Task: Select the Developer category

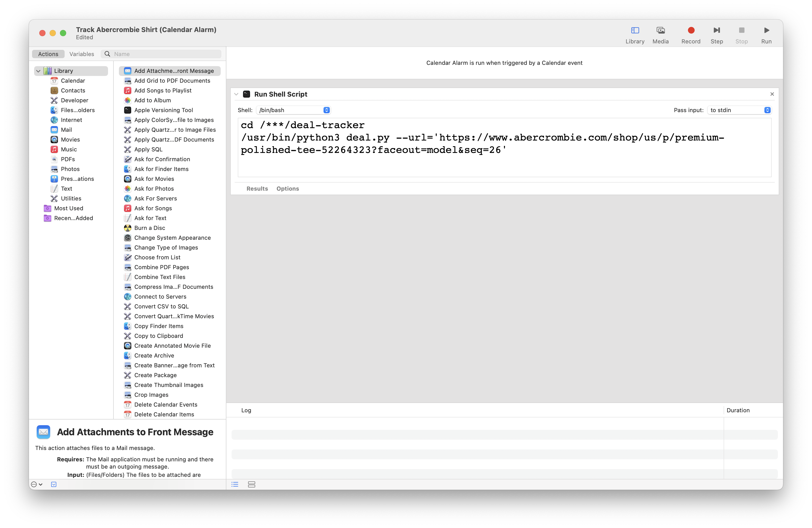Action: point(74,100)
